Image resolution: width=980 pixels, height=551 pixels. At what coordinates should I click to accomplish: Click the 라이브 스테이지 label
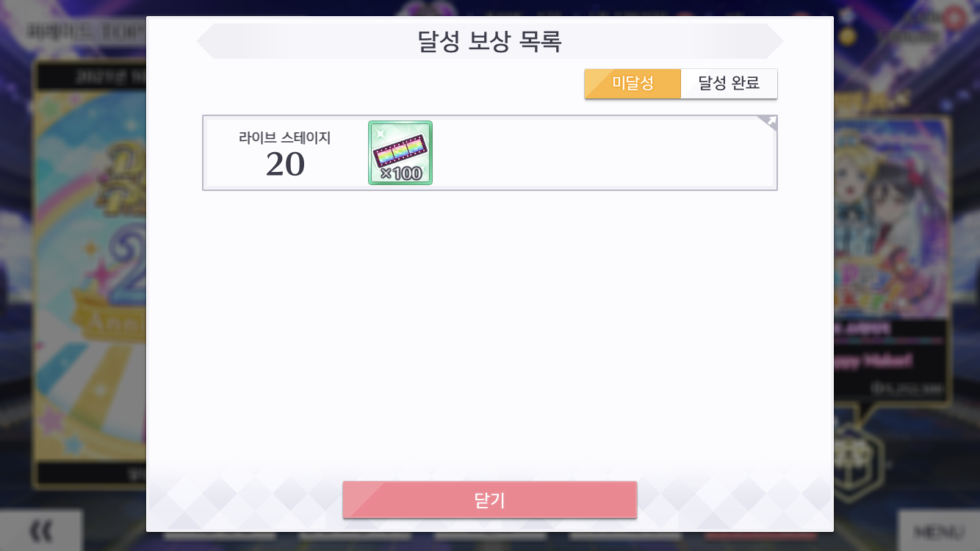[x=284, y=137]
